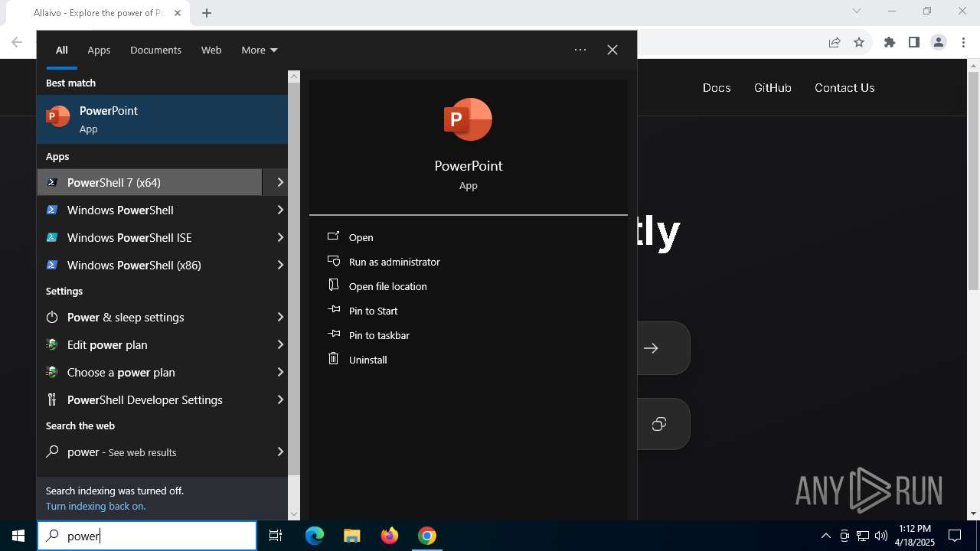980x551 pixels.
Task: Expand Choose a power plan arrow
Action: tap(280, 372)
